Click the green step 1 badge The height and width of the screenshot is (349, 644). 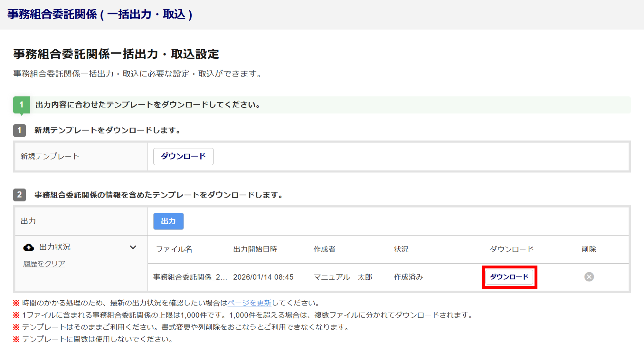click(x=22, y=105)
